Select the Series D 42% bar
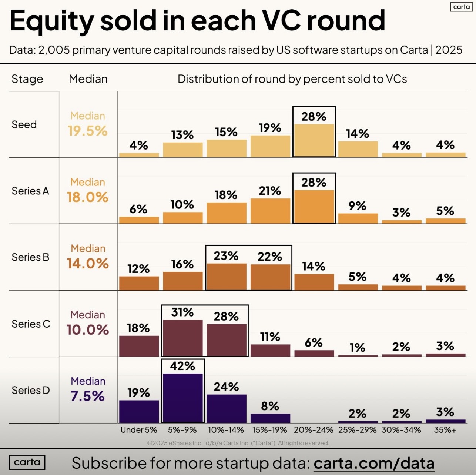476x475 pixels. (183, 398)
